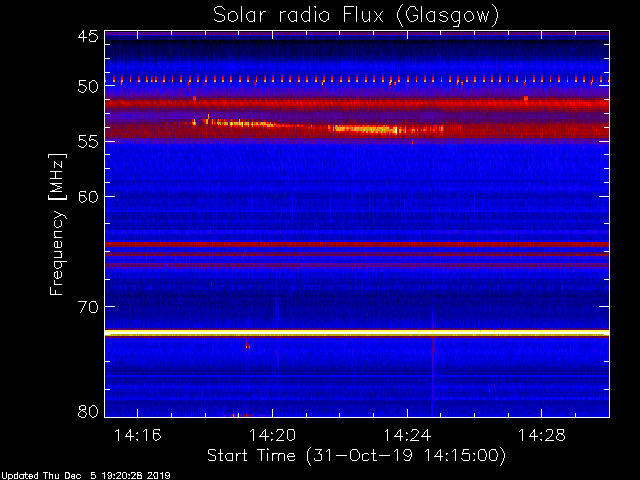
Task: Click the bright yellow band near 72 MHz
Action: coord(357,333)
